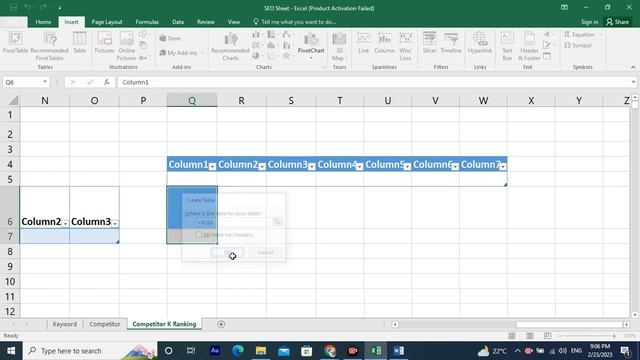Open the Review tab
The image size is (640, 360).
pyautogui.click(x=206, y=22)
